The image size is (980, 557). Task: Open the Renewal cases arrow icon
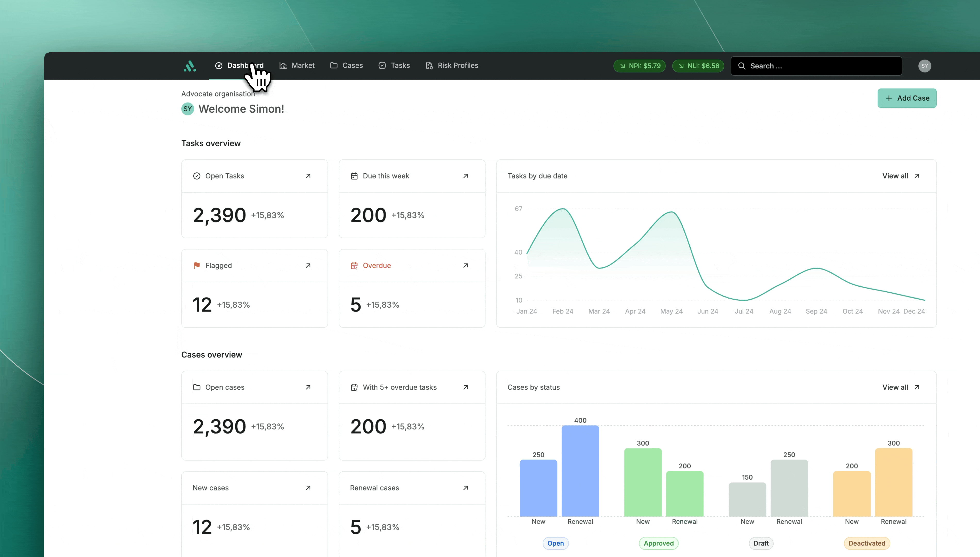[x=466, y=488]
